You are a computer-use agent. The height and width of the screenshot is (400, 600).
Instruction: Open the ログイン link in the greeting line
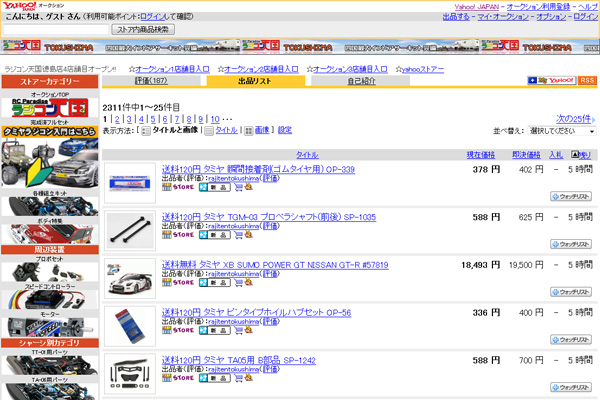[x=152, y=16]
